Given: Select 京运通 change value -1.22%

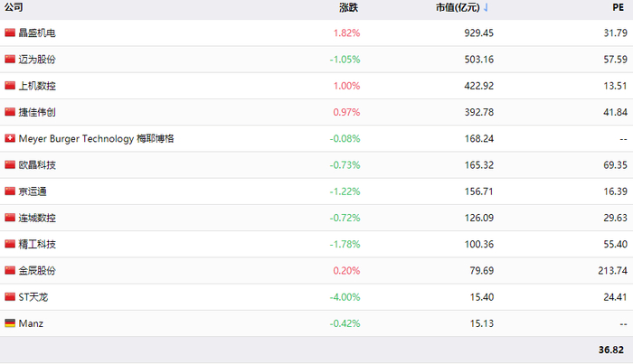Looking at the screenshot, I should [x=345, y=191].
